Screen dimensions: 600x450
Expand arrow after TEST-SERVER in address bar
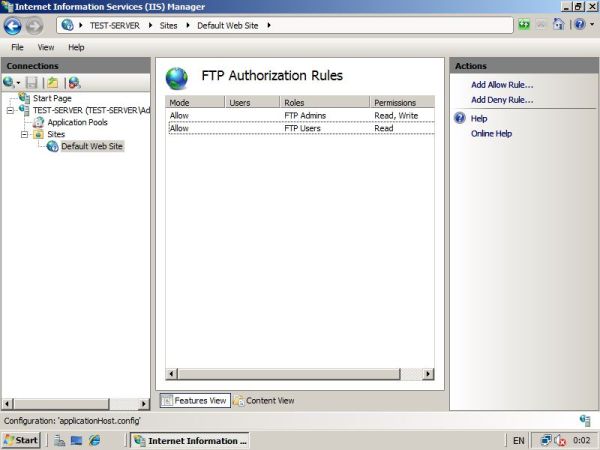click(x=150, y=25)
